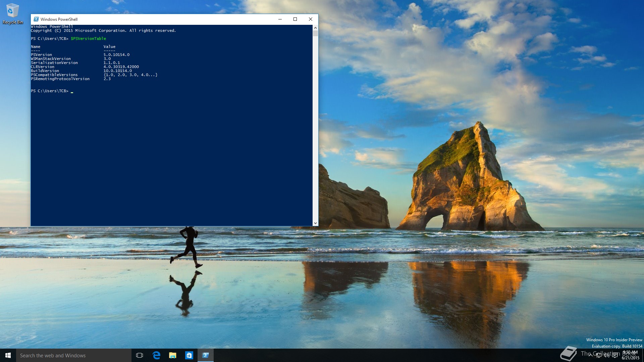Click the PSVersion row name
The image size is (644, 362).
42,55
